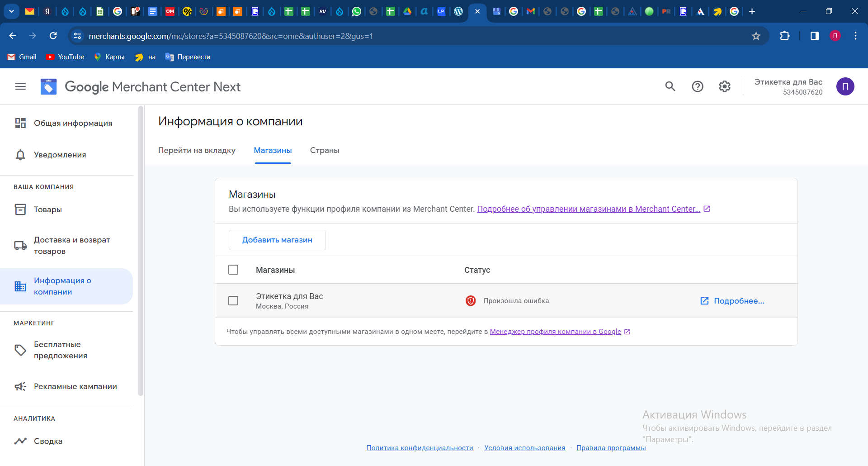This screenshot has width=868, height=466.
Task: Open the WhatsApp browser tab
Action: 357,11
